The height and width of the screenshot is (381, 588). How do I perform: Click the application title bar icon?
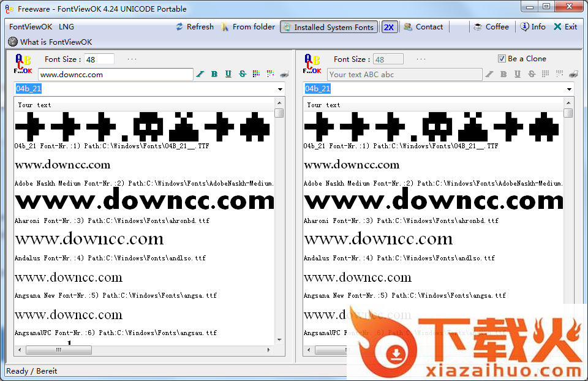click(9, 9)
